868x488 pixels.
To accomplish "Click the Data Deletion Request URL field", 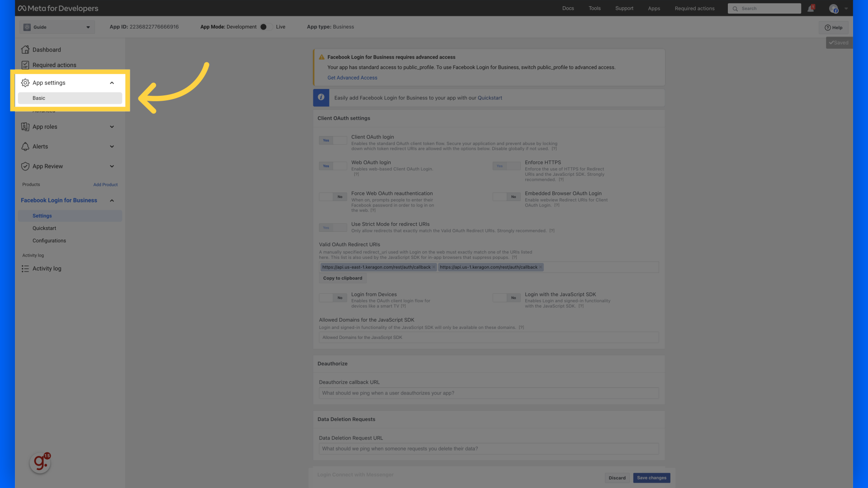I will click(x=489, y=449).
